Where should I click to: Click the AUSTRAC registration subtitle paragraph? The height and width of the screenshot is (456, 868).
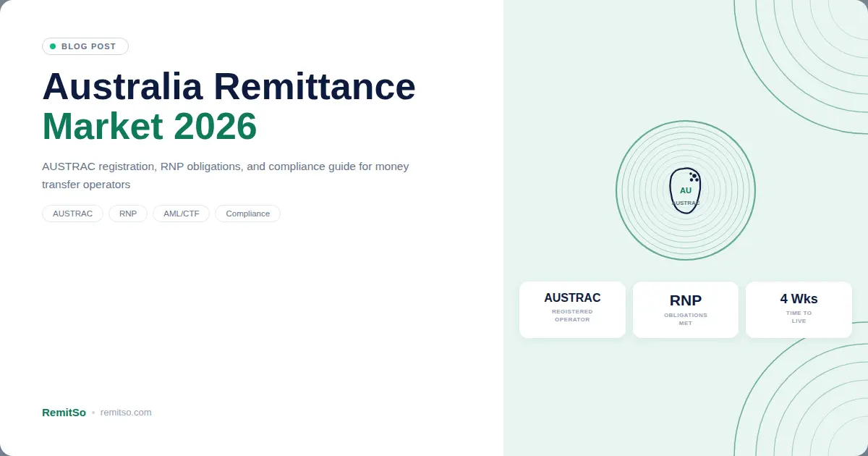pyautogui.click(x=225, y=175)
